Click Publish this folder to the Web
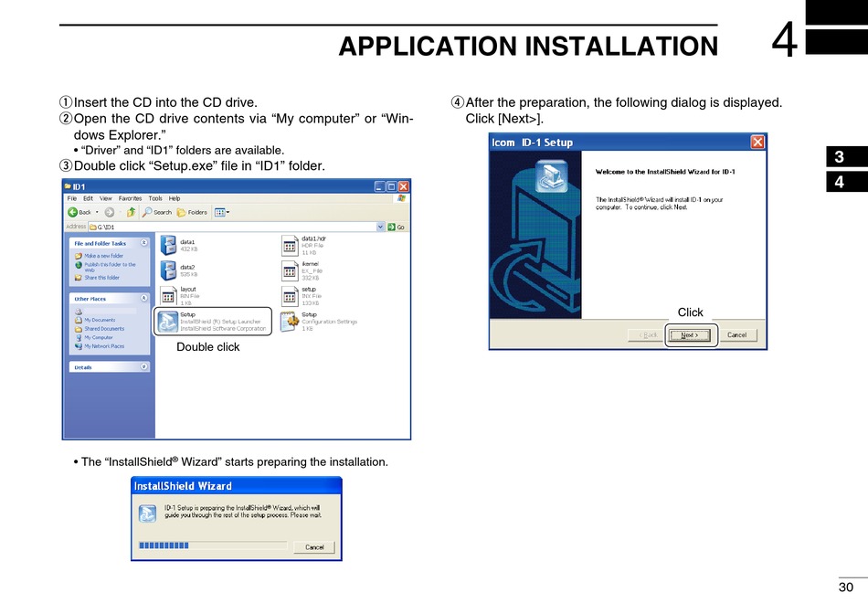Viewport: 868px width, 614px height. 110,267
